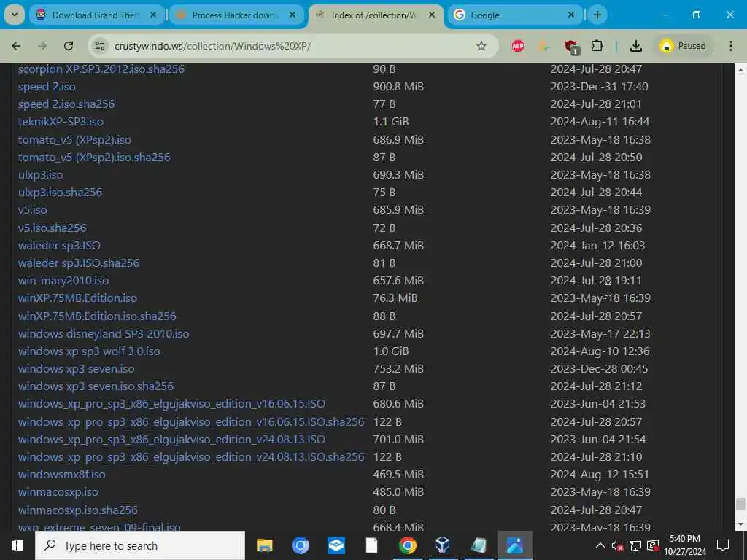The width and height of the screenshot is (747, 560).
Task: Open v5.iso.sha256 checksum file
Action: tap(53, 227)
